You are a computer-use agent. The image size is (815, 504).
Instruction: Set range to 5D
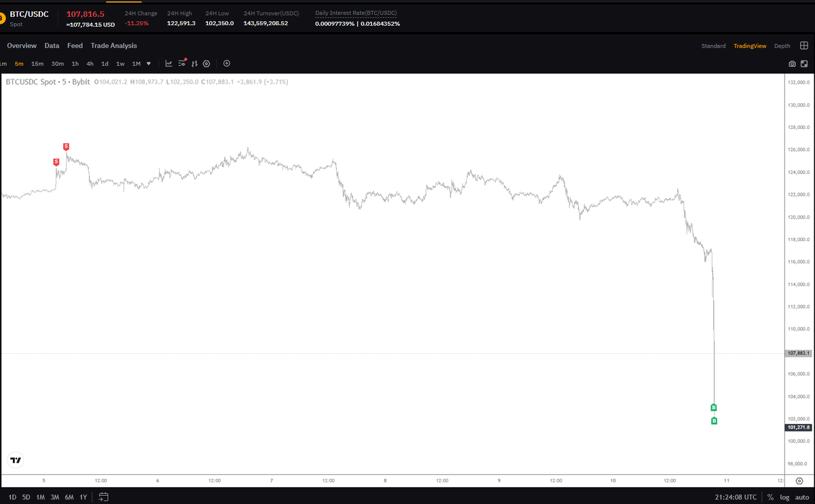(x=26, y=497)
